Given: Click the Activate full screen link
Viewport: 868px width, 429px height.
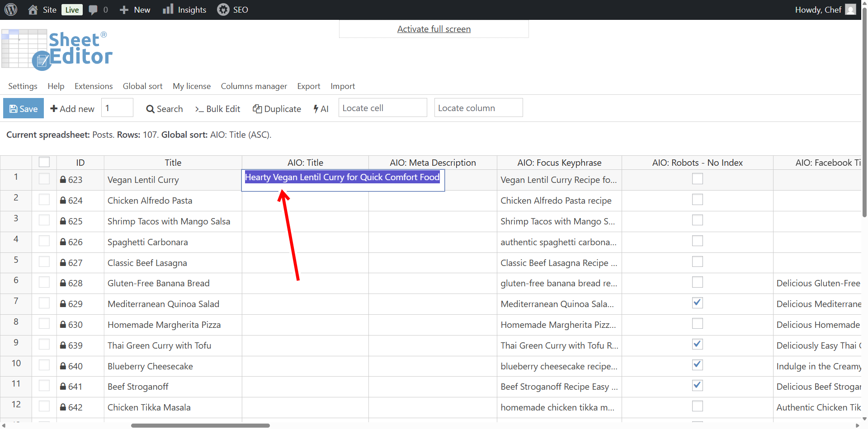Looking at the screenshot, I should 434,29.
